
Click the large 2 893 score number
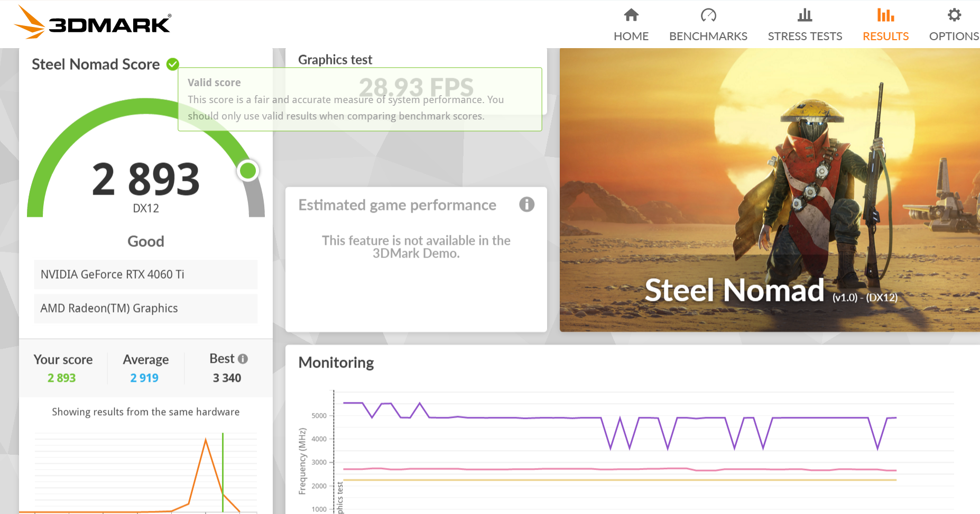tap(146, 179)
